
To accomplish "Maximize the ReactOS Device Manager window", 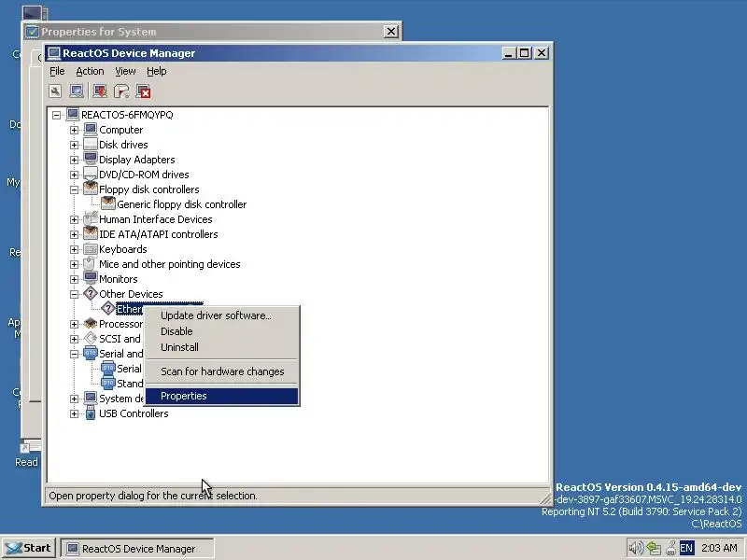I will [525, 53].
